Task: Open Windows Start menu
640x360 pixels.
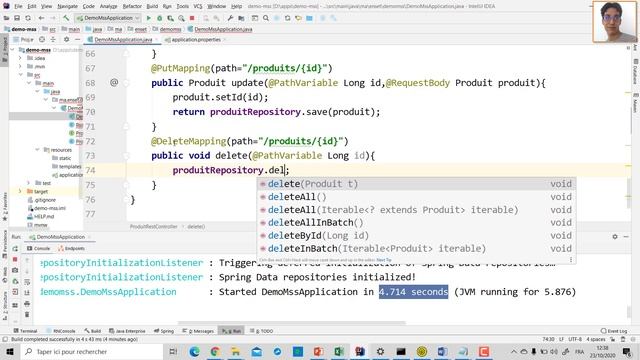Action: (x=9, y=351)
